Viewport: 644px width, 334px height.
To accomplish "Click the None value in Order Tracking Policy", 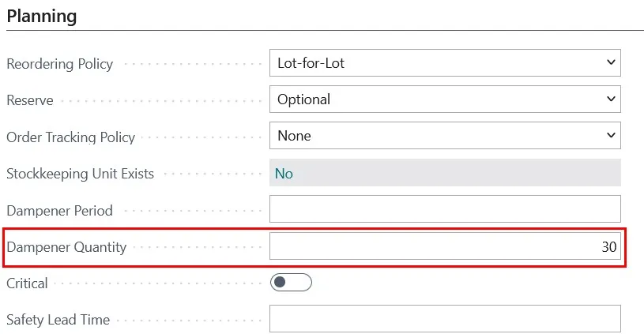I will 294,135.
